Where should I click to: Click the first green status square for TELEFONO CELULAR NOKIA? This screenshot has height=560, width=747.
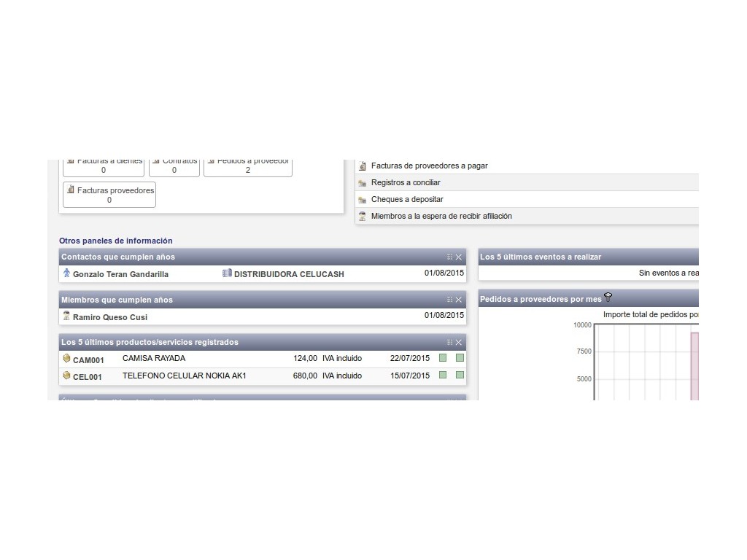[443, 375]
